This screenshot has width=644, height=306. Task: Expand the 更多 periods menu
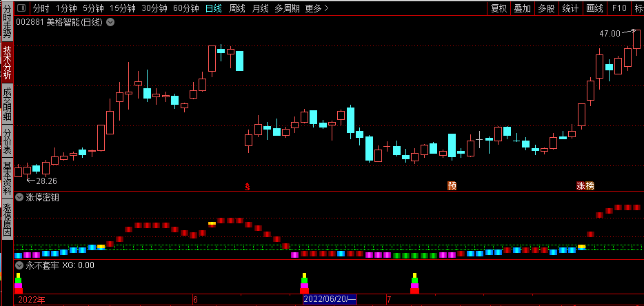pos(316,8)
